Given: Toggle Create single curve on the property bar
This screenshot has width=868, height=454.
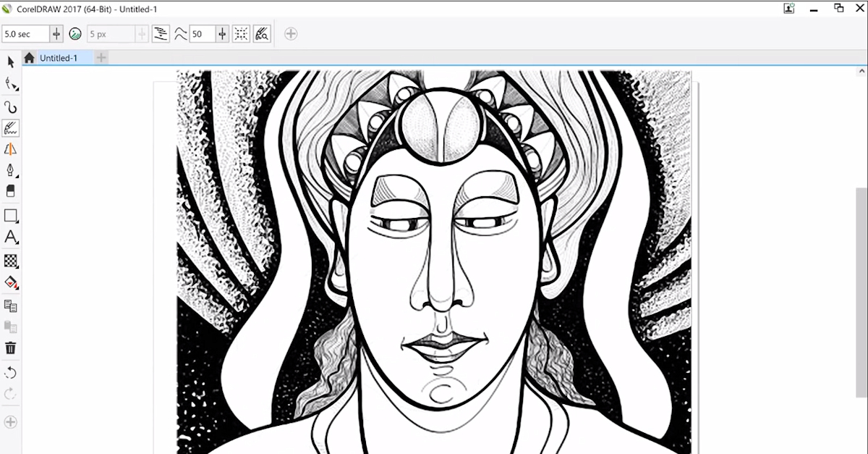Looking at the screenshot, I should click(x=161, y=33).
